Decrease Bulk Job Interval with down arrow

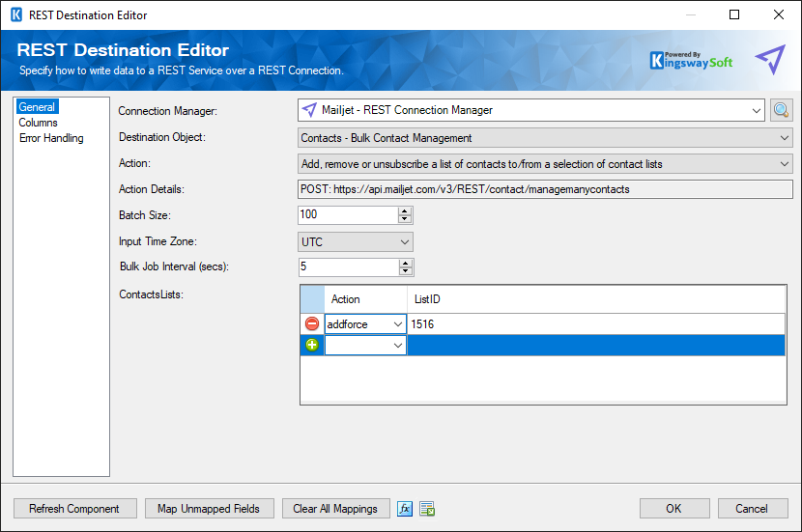click(406, 271)
